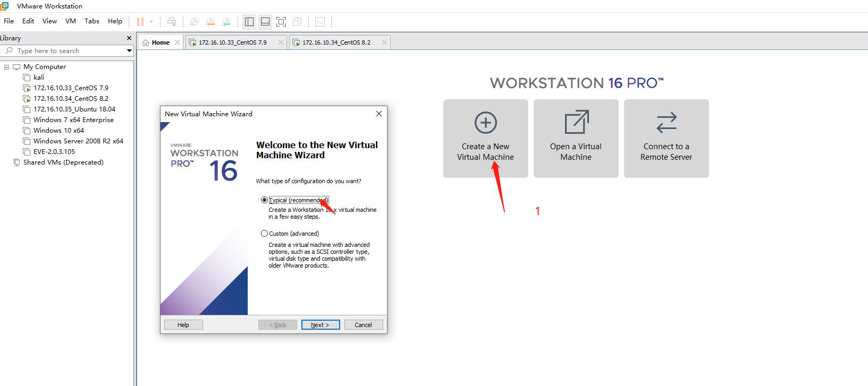
Task: Toggle the thumbnail bar toolbar icon
Action: (265, 22)
